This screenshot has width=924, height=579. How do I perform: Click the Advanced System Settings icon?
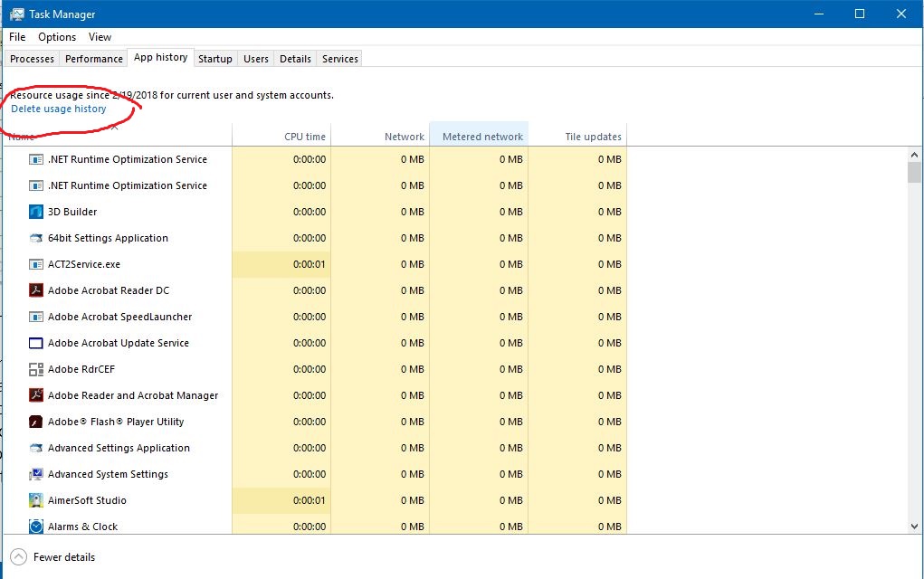click(x=36, y=474)
